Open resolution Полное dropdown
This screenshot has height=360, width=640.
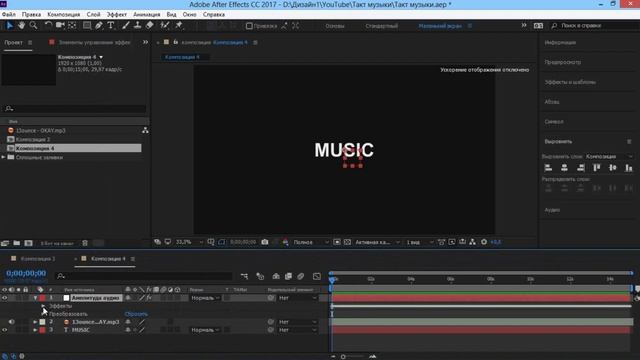[x=311, y=242]
